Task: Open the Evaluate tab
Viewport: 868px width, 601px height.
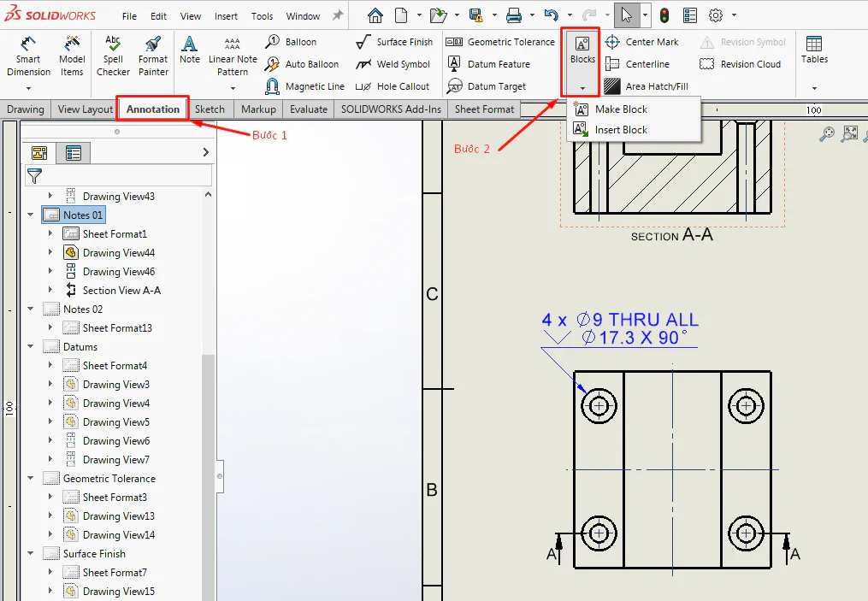Action: [309, 109]
